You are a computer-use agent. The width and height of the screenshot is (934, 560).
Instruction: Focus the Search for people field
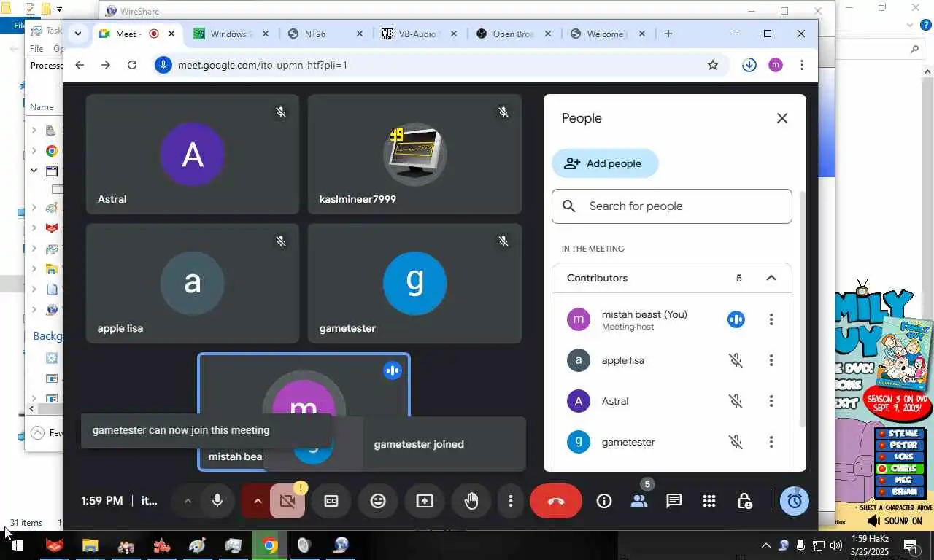pyautogui.click(x=672, y=206)
